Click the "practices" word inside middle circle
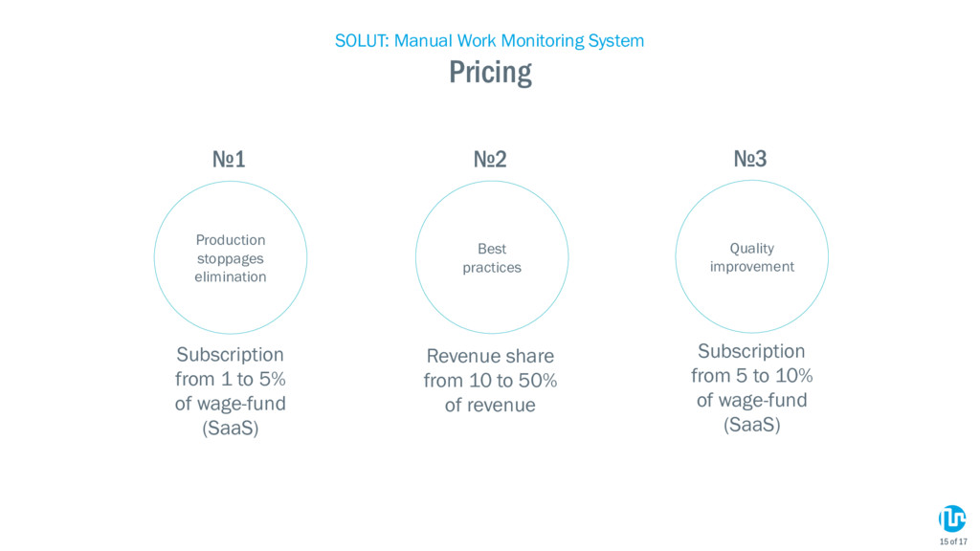 click(x=492, y=268)
